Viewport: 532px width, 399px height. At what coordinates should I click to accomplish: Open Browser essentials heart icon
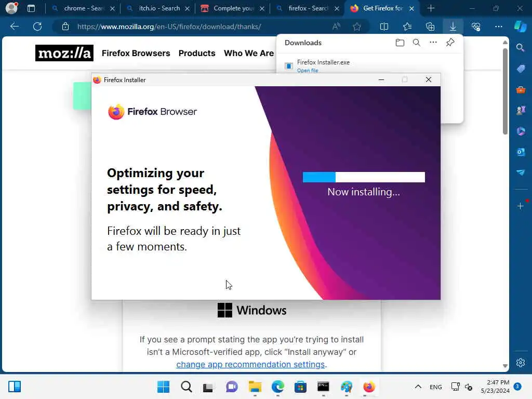476,26
